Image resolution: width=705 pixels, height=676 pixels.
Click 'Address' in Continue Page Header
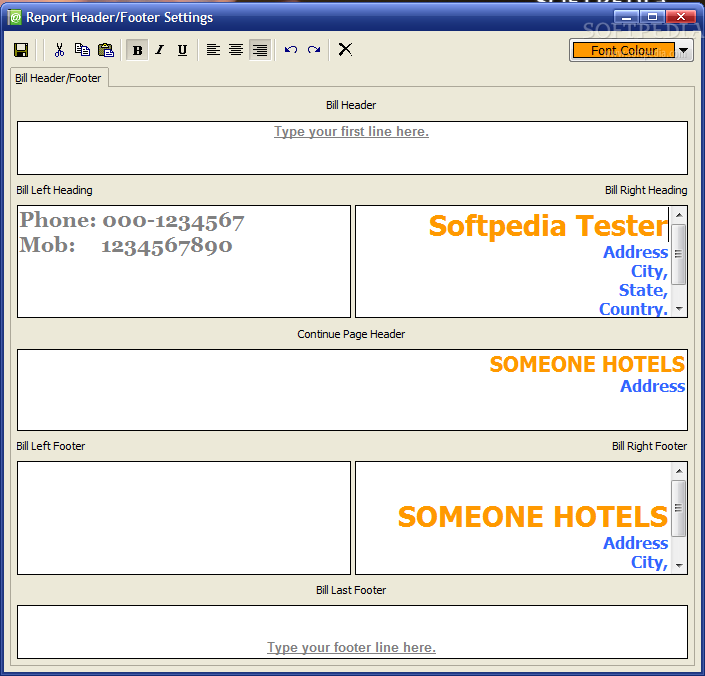click(652, 386)
